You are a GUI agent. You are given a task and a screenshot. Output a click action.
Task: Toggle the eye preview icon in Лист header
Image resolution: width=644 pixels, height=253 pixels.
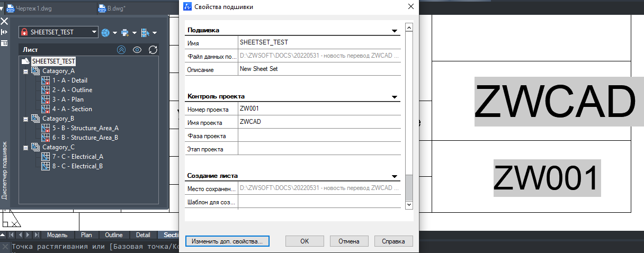tap(137, 50)
